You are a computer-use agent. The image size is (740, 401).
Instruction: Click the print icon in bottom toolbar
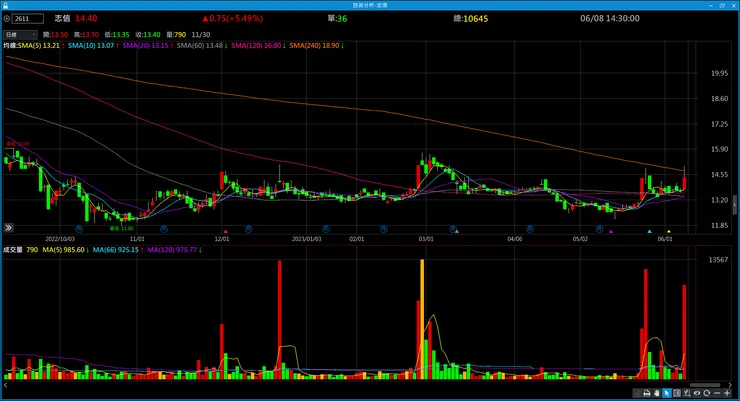pyautogui.click(x=647, y=393)
